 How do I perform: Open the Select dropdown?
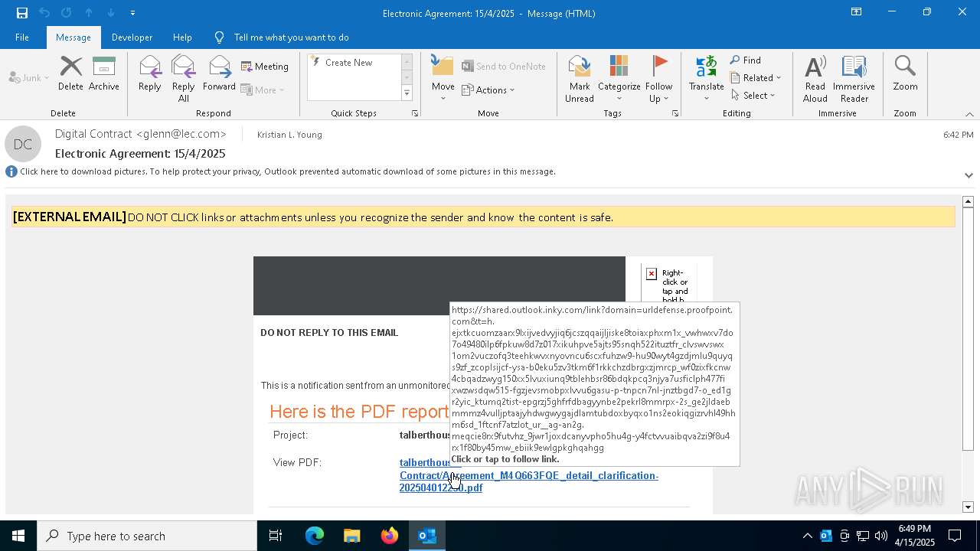click(753, 95)
